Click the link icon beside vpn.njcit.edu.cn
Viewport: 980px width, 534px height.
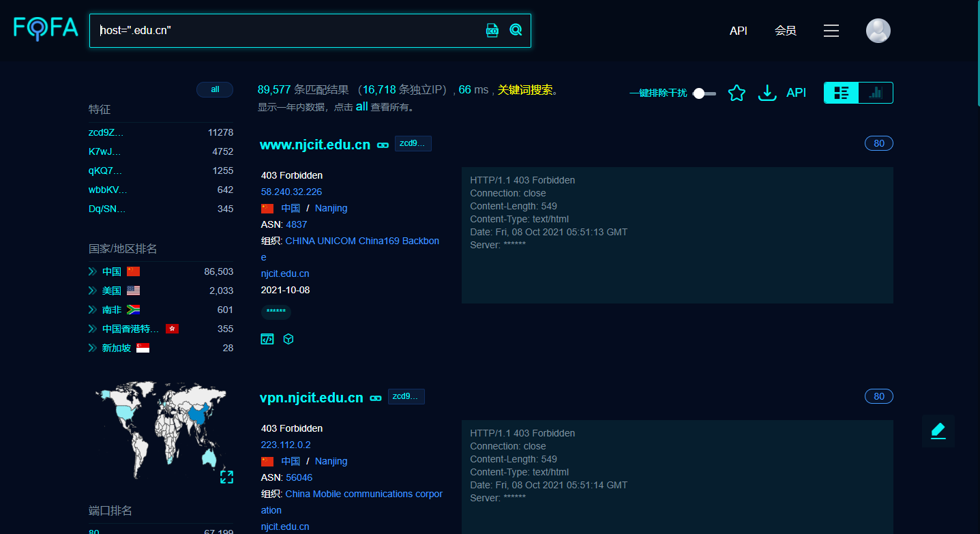[x=376, y=398]
